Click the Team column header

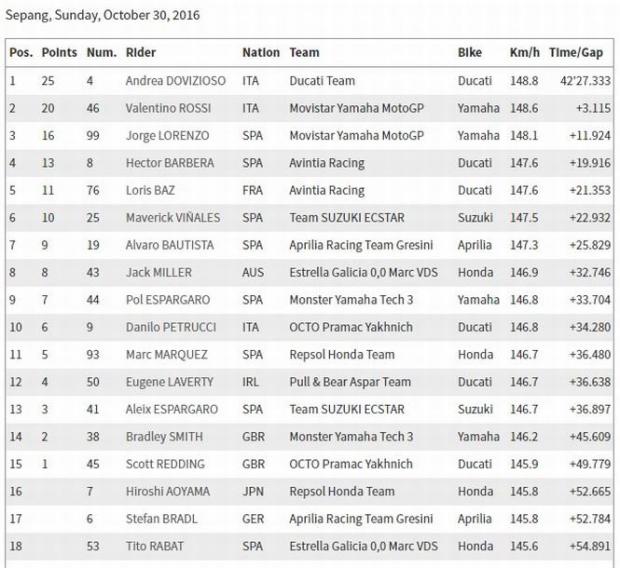[x=304, y=52]
